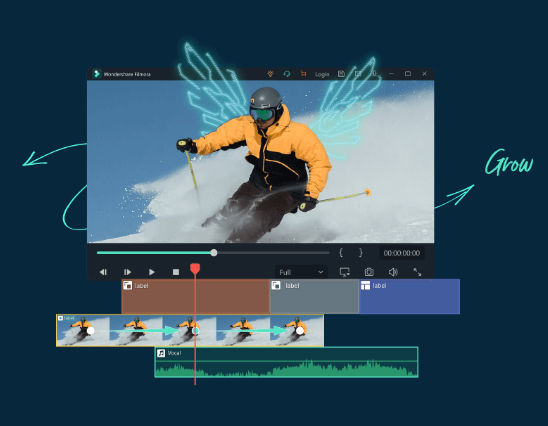Open the Full preview quality dropdown
548x426 pixels.
coord(301,272)
